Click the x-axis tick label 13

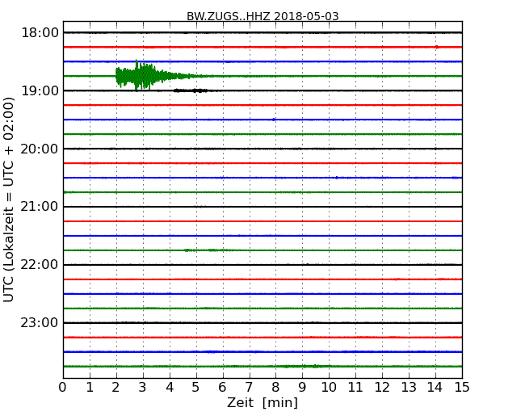409,387
